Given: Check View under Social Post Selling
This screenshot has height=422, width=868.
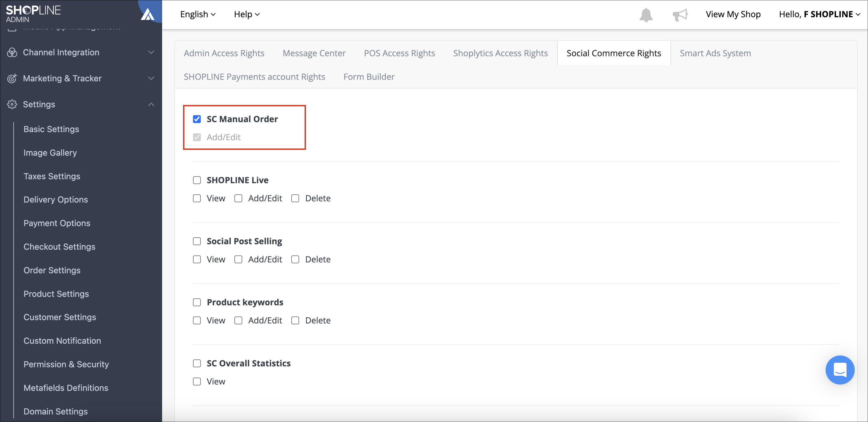Looking at the screenshot, I should [x=197, y=259].
